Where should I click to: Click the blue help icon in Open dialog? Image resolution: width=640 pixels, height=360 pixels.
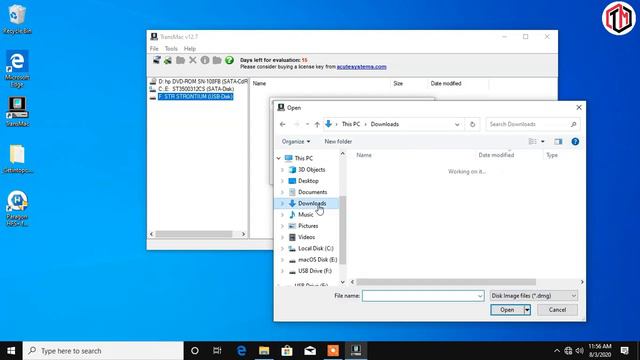(575, 142)
